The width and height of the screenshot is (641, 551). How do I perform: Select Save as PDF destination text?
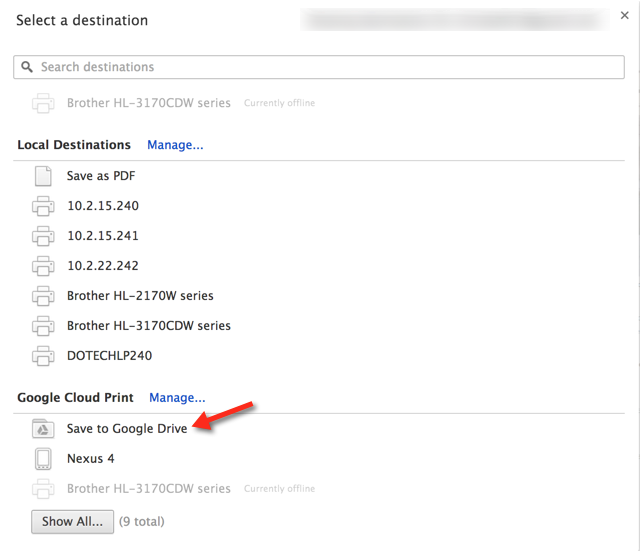coord(101,176)
